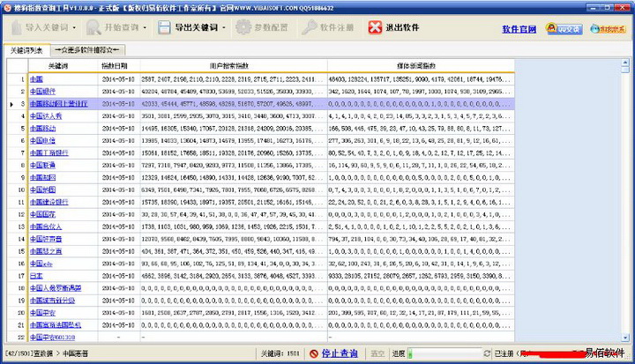Viewport: 635px width, 364px height.
Task: Click the 关键词 column header
Action: pyautogui.click(x=63, y=65)
